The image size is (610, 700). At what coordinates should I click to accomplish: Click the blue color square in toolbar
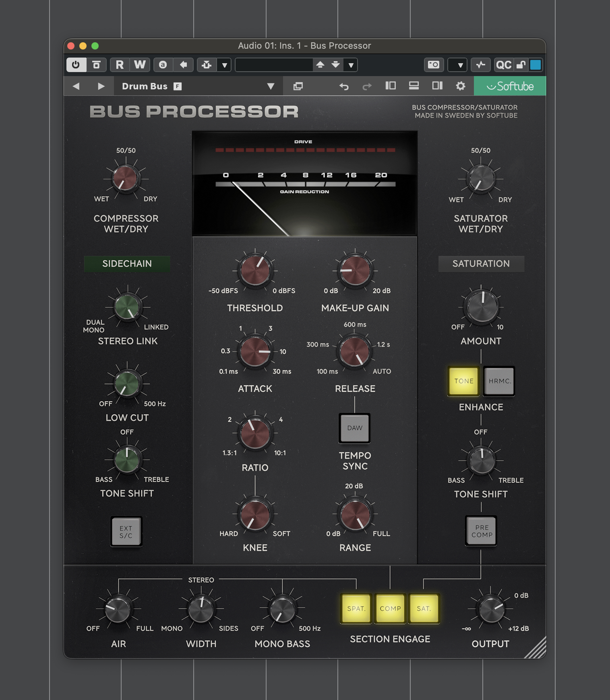536,65
